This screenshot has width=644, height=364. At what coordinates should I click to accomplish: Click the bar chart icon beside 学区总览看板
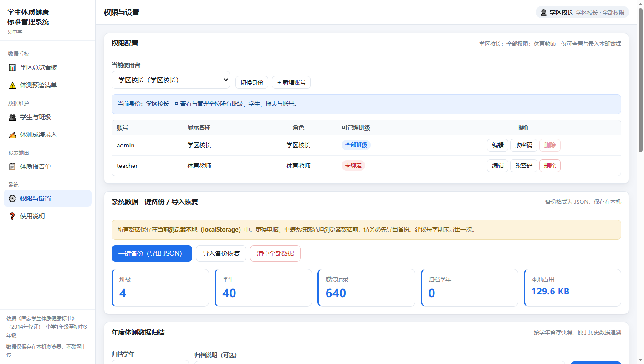click(x=12, y=67)
